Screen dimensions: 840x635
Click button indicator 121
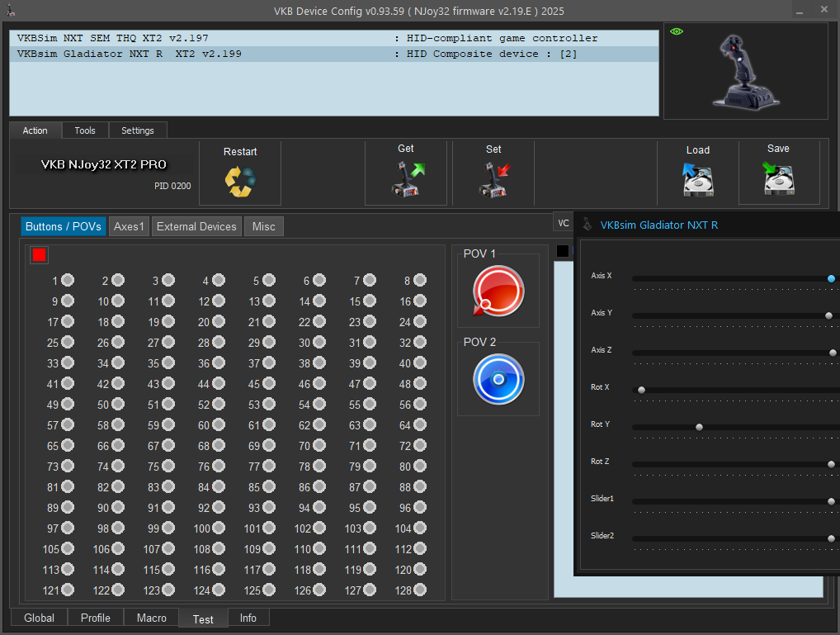(68, 590)
